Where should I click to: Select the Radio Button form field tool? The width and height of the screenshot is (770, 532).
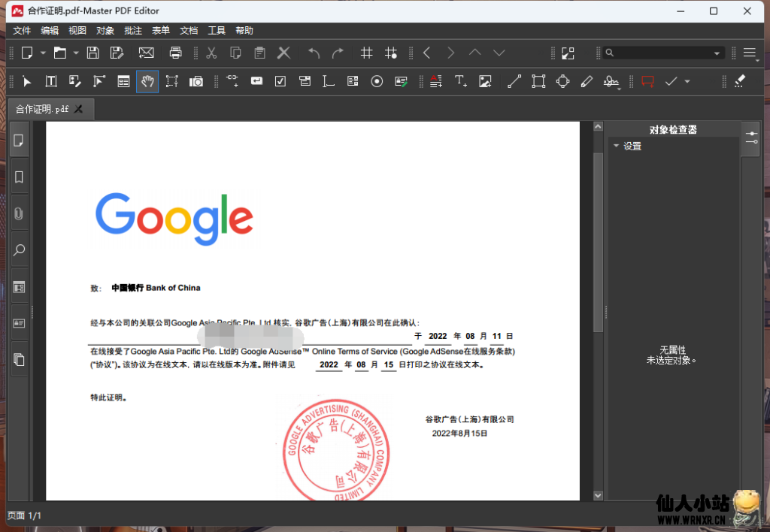point(377,81)
